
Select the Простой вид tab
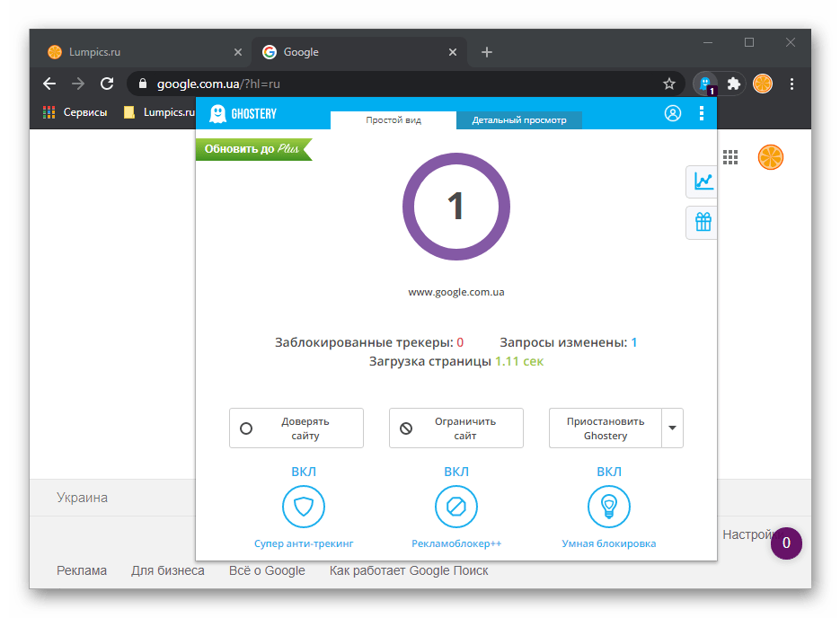[x=393, y=120]
